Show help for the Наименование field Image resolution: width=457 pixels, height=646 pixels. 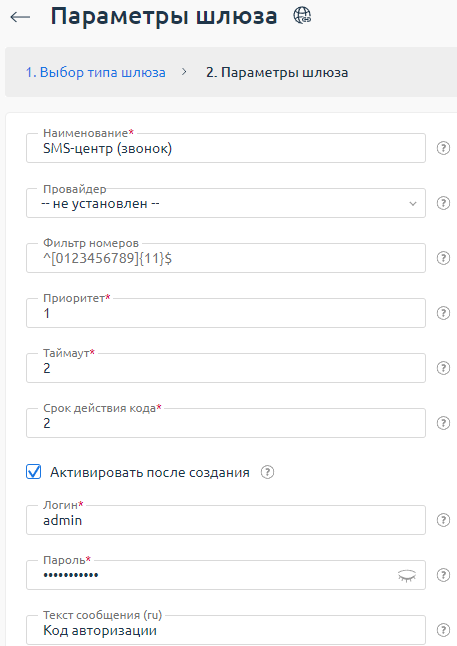pos(443,148)
